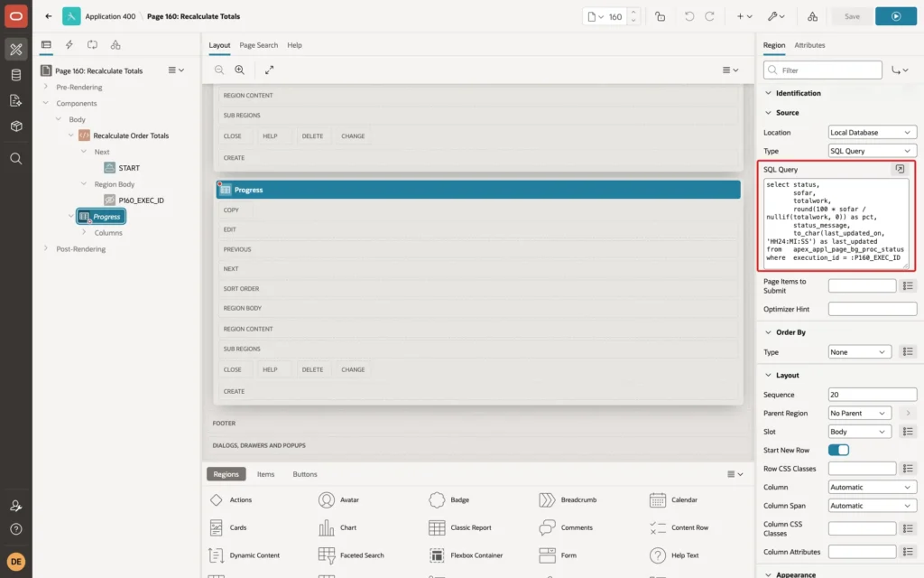Screen dimensions: 924x578
Task: Open the search icon in sidebar
Action: pyautogui.click(x=16, y=159)
